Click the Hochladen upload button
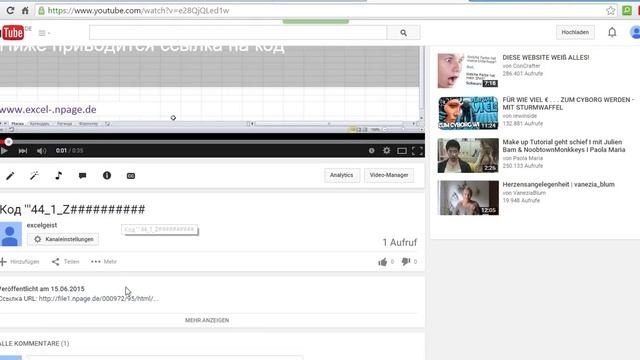 click(575, 32)
